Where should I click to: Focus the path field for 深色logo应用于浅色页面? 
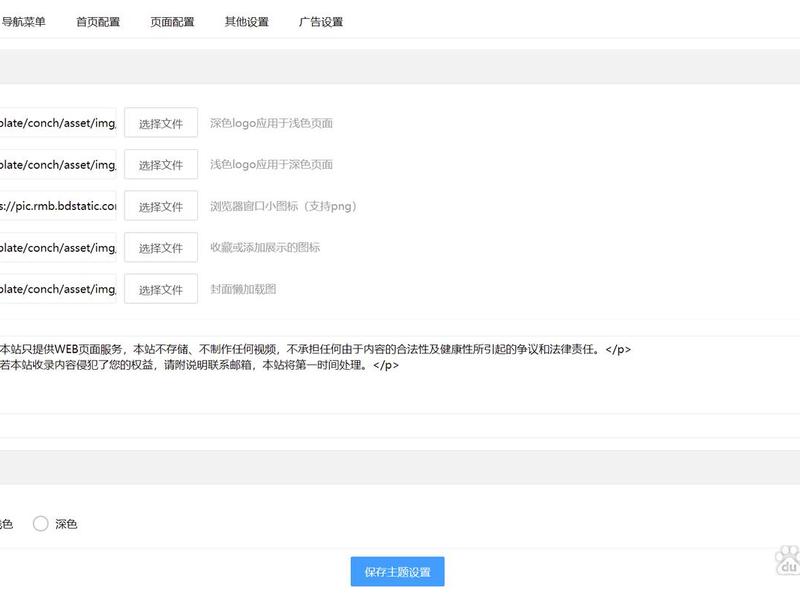58,123
